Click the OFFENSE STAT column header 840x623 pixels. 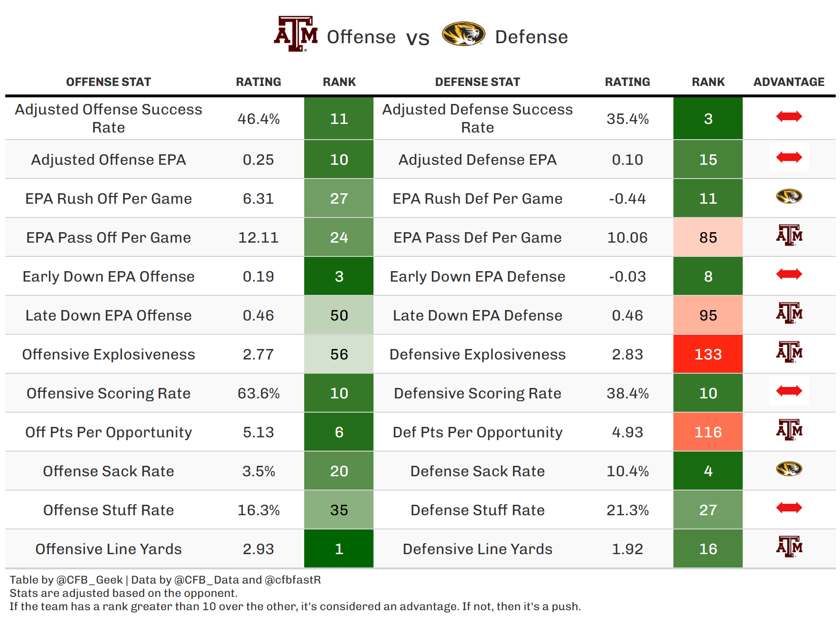[108, 82]
